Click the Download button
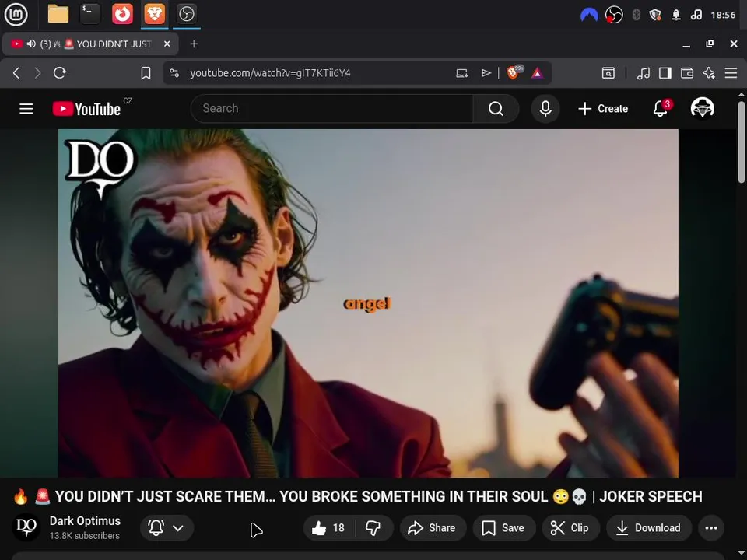This screenshot has height=560, width=747. [649, 527]
